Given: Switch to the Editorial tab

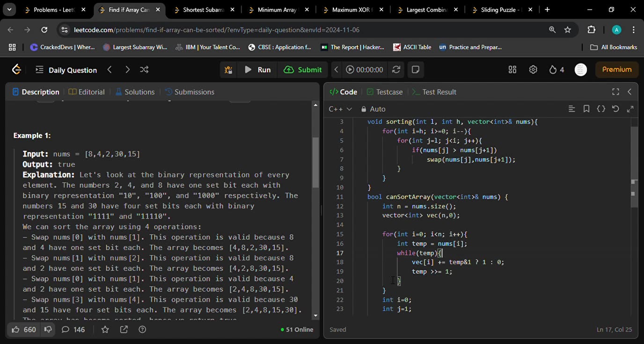Looking at the screenshot, I should 87,92.
